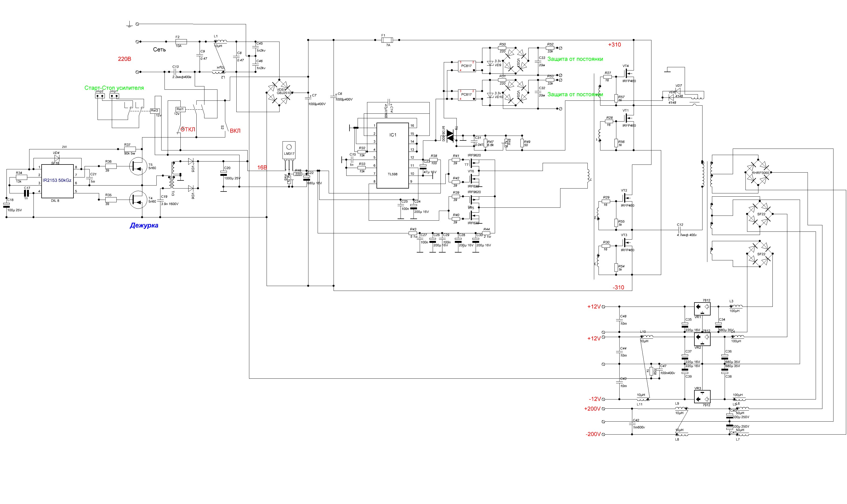The height and width of the screenshot is (504, 847).
Task: Click inductor L1 10µH
Action: point(220,41)
